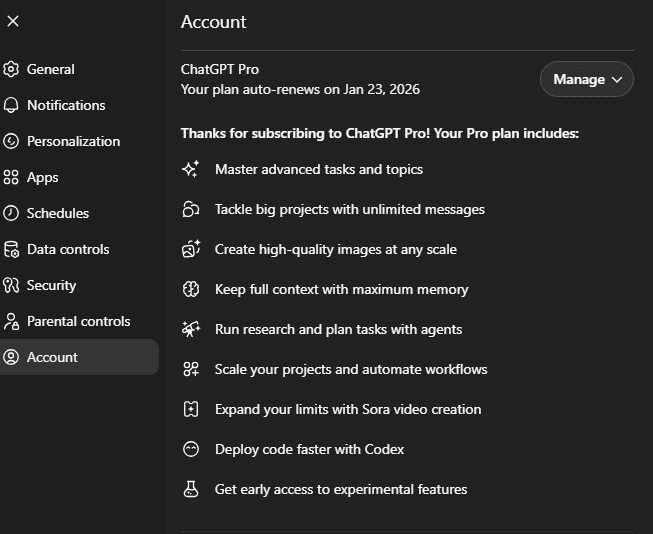653x534 pixels.
Task: Click the Notifications bell icon
Action: [11, 105]
